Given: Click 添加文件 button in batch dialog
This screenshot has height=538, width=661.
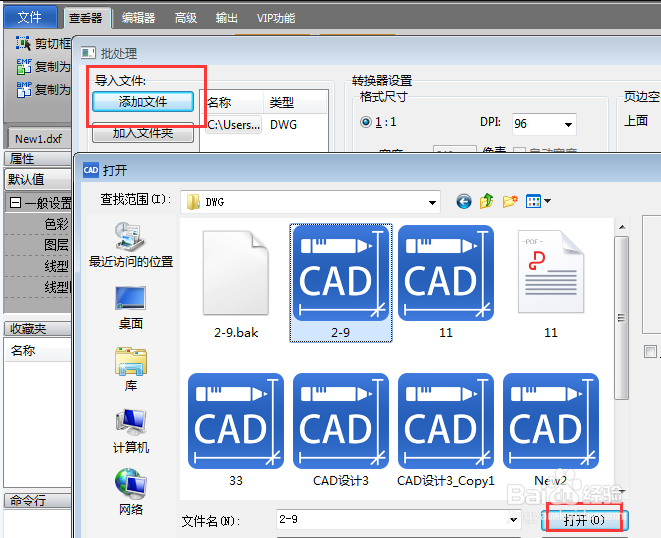Looking at the screenshot, I should (x=143, y=102).
